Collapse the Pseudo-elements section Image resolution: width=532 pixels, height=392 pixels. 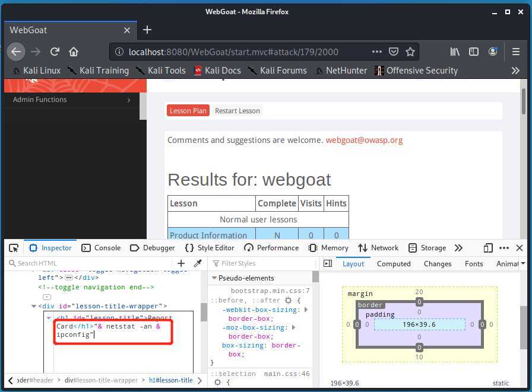(214, 278)
